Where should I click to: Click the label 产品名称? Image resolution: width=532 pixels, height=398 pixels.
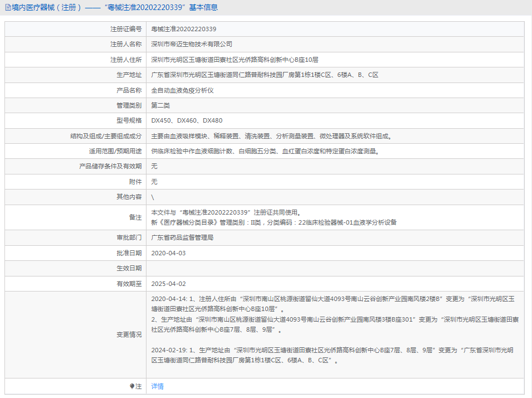point(129,90)
